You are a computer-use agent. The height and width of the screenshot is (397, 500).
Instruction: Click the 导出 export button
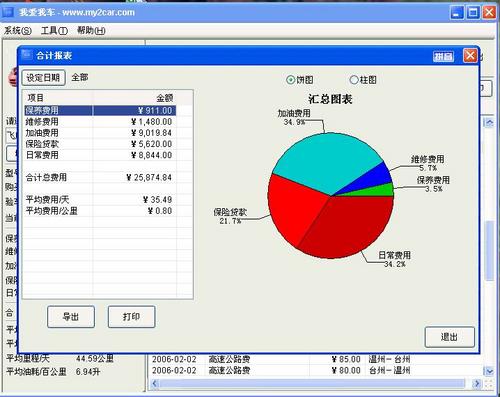(71, 317)
